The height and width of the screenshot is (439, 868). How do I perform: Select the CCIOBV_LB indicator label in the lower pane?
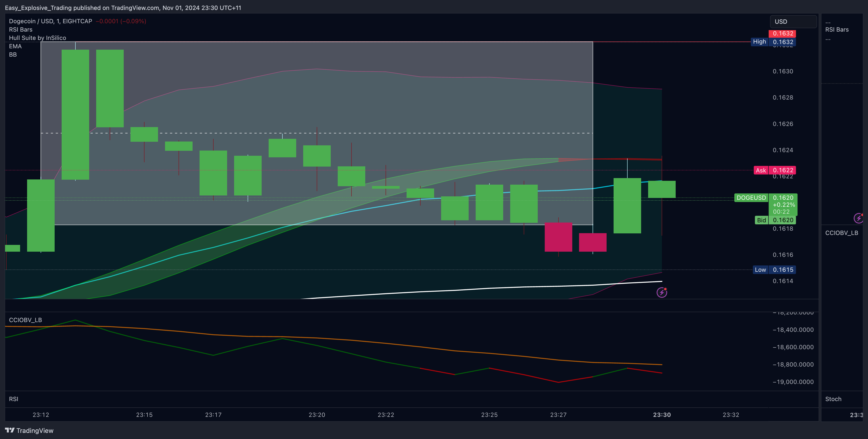pos(25,320)
